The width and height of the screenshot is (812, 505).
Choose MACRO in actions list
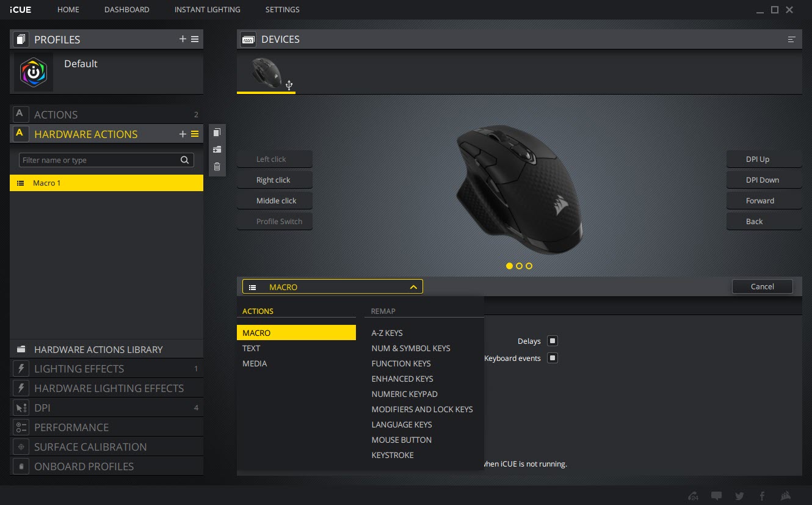[296, 333]
